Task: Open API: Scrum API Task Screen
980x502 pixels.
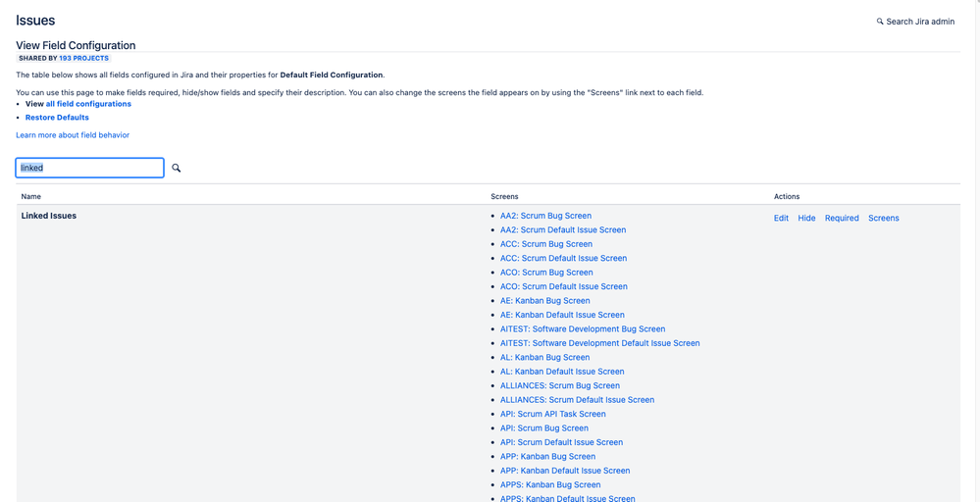Action: point(553,414)
